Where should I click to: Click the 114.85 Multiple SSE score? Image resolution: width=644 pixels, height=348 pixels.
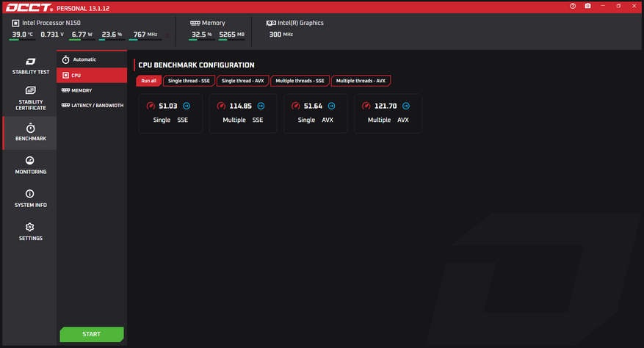click(x=240, y=106)
